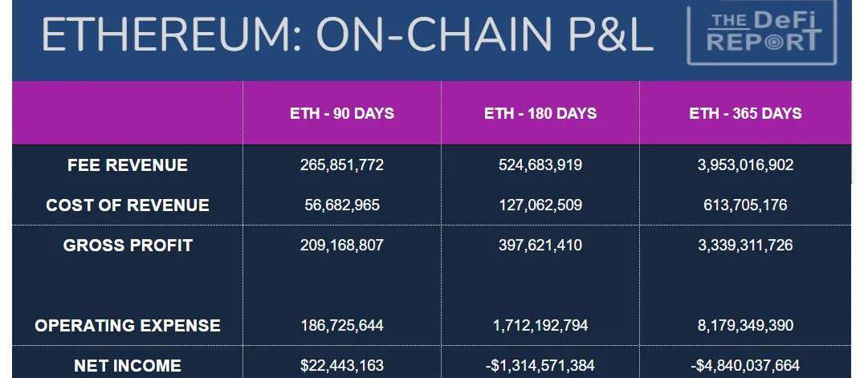Click the Fee Revenue row label
This screenshot has height=378, width=868.
pyautogui.click(x=128, y=165)
